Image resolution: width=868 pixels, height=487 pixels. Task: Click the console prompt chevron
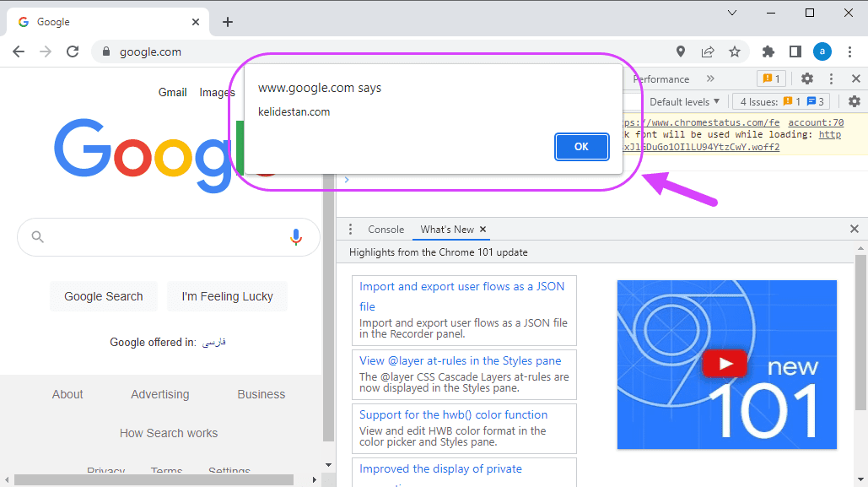pos(347,180)
